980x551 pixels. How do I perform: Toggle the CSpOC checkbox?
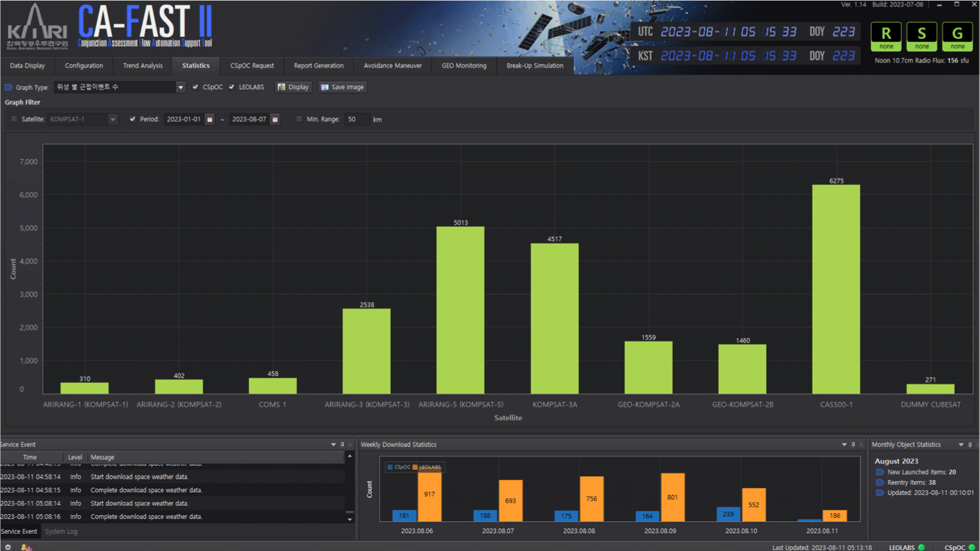196,87
